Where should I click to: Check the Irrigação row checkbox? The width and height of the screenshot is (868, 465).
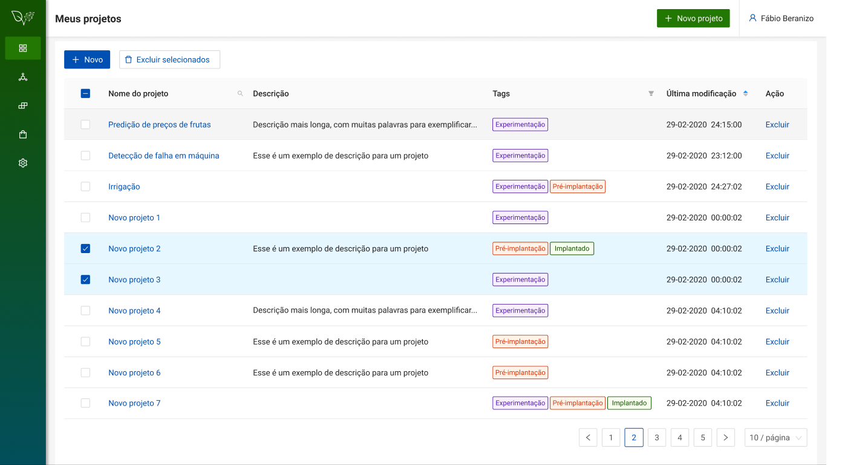[x=85, y=186]
